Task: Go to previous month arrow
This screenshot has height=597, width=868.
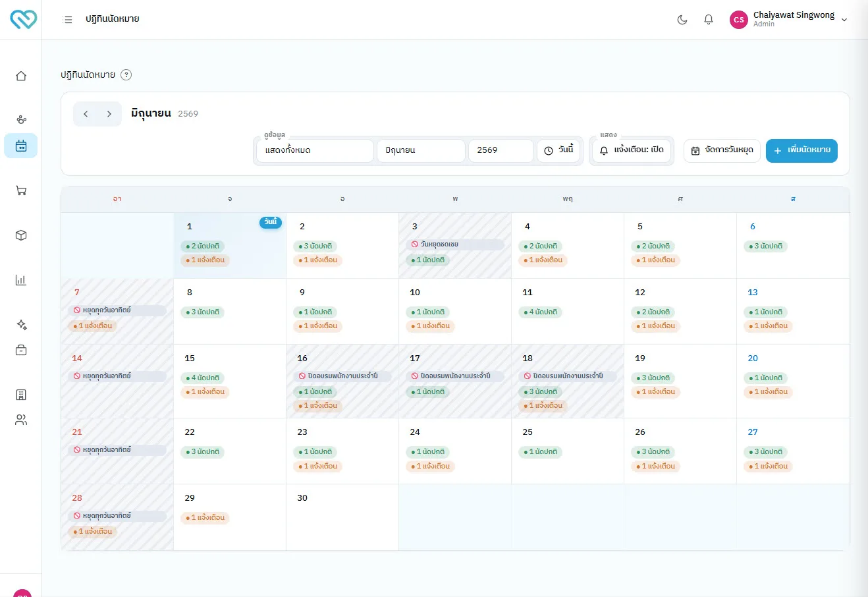Action: (x=86, y=114)
